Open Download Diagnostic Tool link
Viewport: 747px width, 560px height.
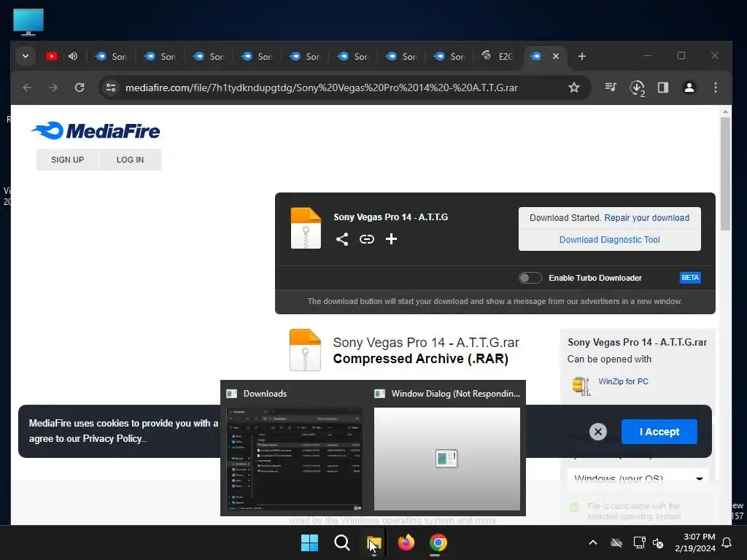(609, 239)
